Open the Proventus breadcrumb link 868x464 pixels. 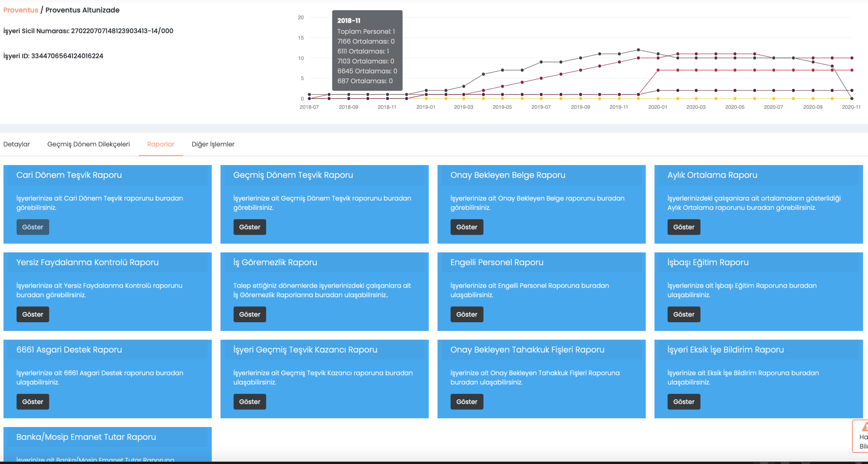click(x=21, y=10)
